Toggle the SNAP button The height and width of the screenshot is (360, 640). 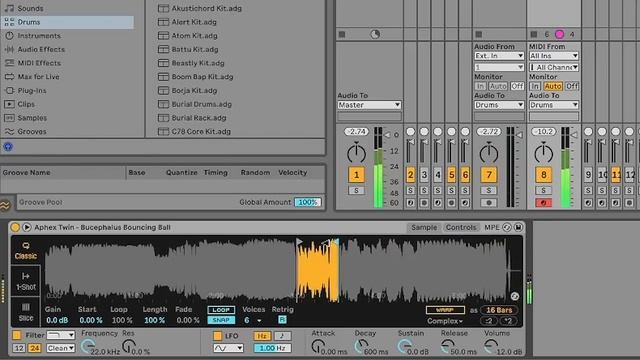point(221,320)
